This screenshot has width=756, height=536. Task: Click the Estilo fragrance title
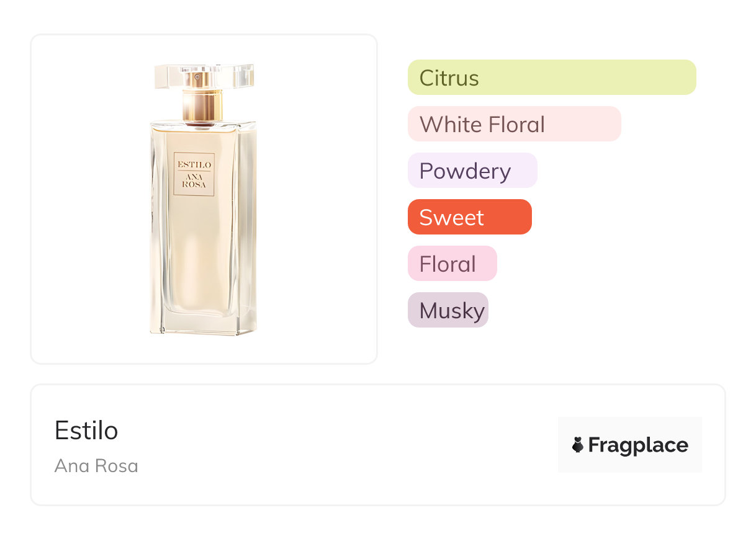tap(86, 431)
